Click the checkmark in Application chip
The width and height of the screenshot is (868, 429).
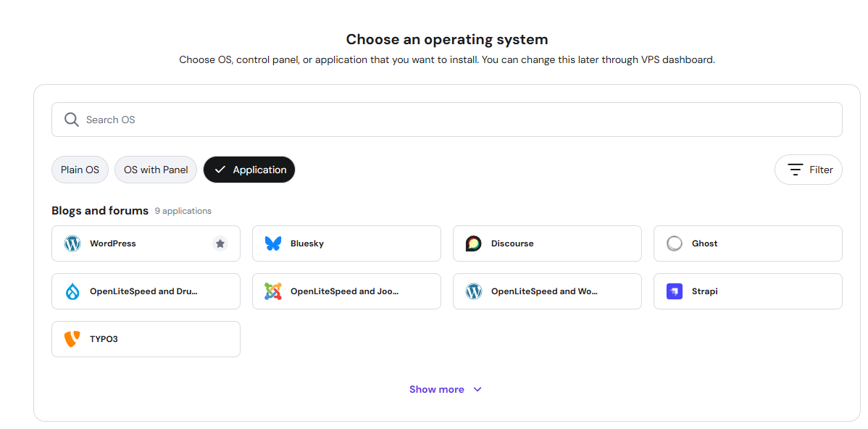click(220, 170)
